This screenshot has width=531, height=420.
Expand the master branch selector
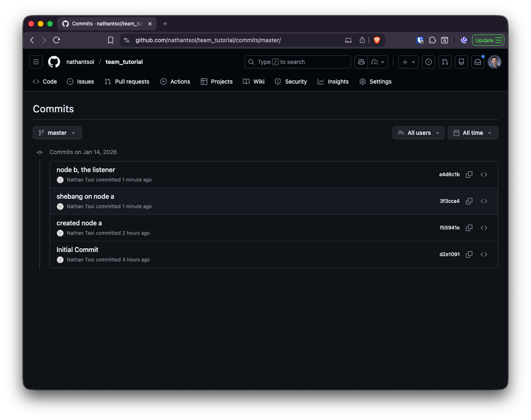(57, 133)
